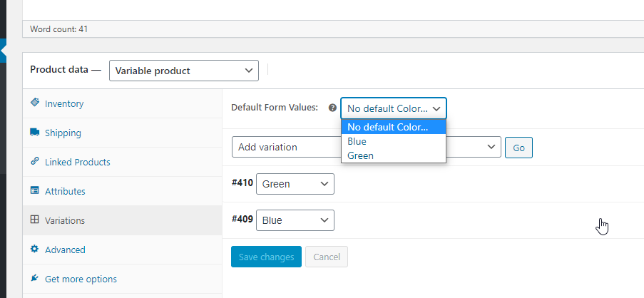Click the Variations grid icon
The image size is (644, 298).
pyautogui.click(x=34, y=220)
